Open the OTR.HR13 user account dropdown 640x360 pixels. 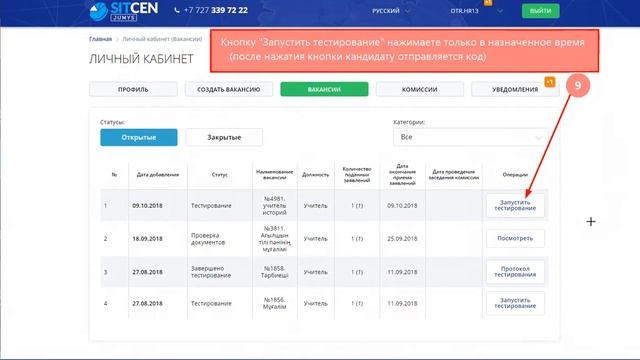(476, 11)
